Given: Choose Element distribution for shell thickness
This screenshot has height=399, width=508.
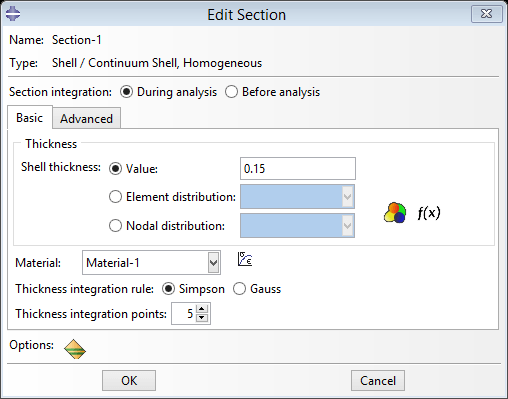Looking at the screenshot, I should coord(115,197).
